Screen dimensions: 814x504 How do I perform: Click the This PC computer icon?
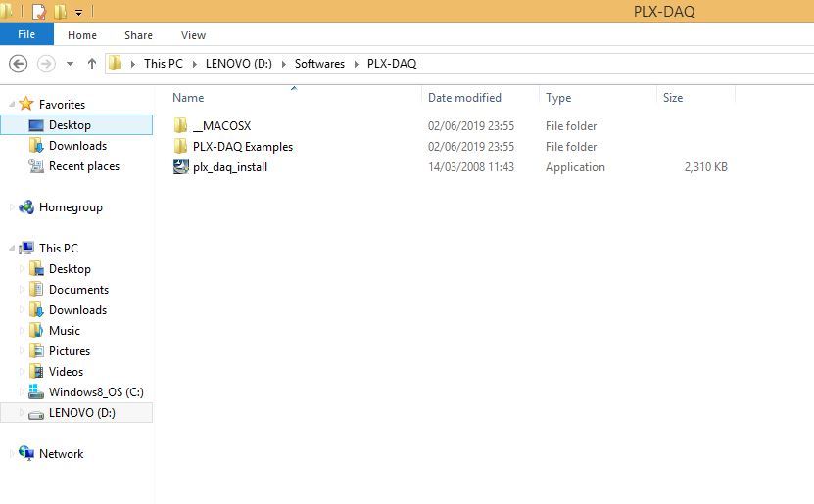[x=25, y=249]
